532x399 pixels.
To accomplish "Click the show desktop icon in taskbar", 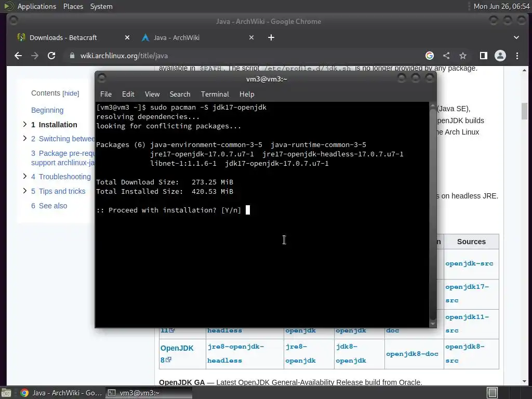I will coord(6,393).
